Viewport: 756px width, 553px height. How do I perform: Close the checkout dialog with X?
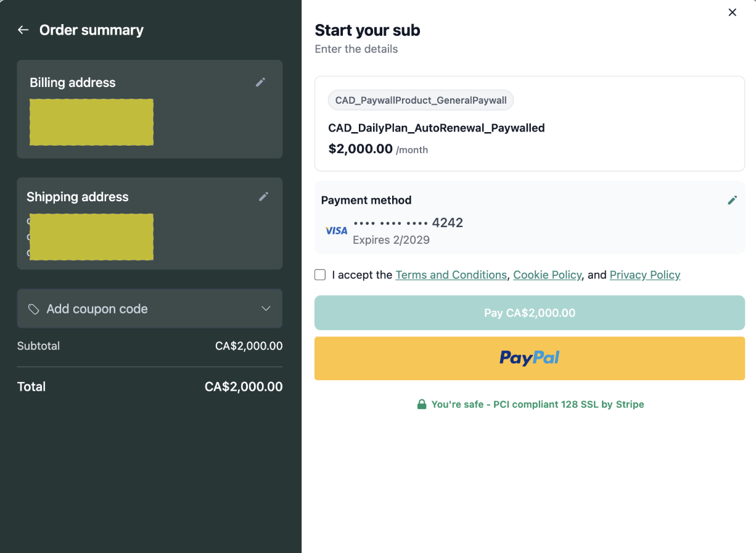733,12
